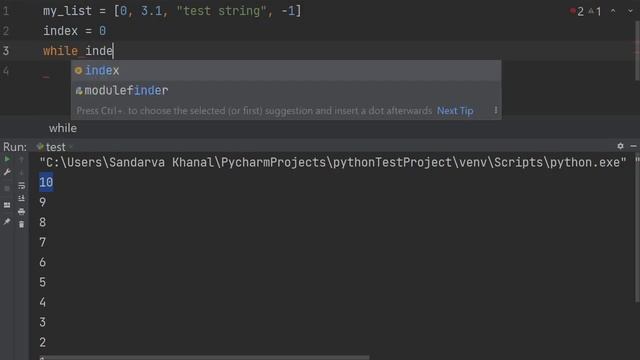Close the test run tab
This screenshot has height=360, width=640.
70,147
